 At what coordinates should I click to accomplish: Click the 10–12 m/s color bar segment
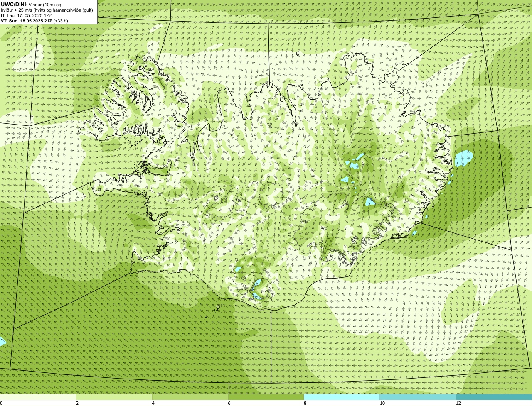pyautogui.click(x=418, y=397)
